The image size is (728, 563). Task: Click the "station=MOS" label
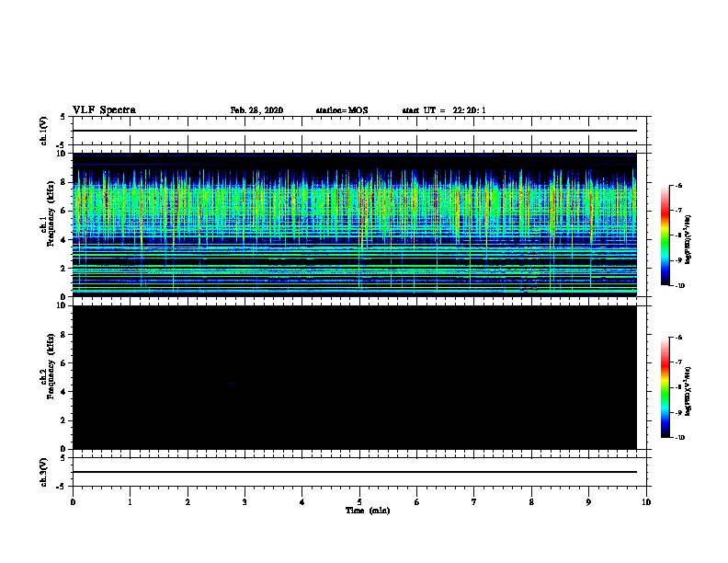342,110
